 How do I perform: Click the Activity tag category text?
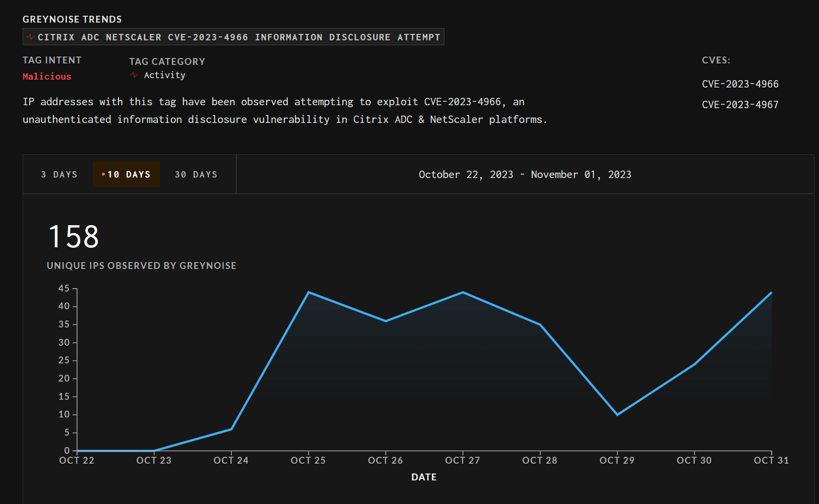(164, 75)
